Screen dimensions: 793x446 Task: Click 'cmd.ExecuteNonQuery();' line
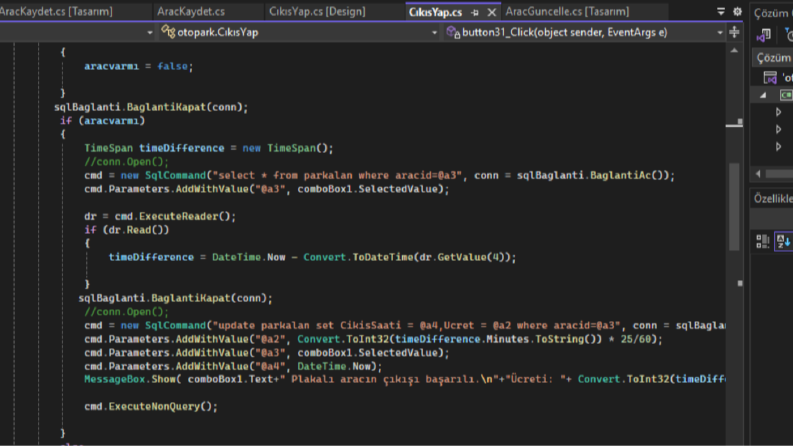pyautogui.click(x=151, y=407)
